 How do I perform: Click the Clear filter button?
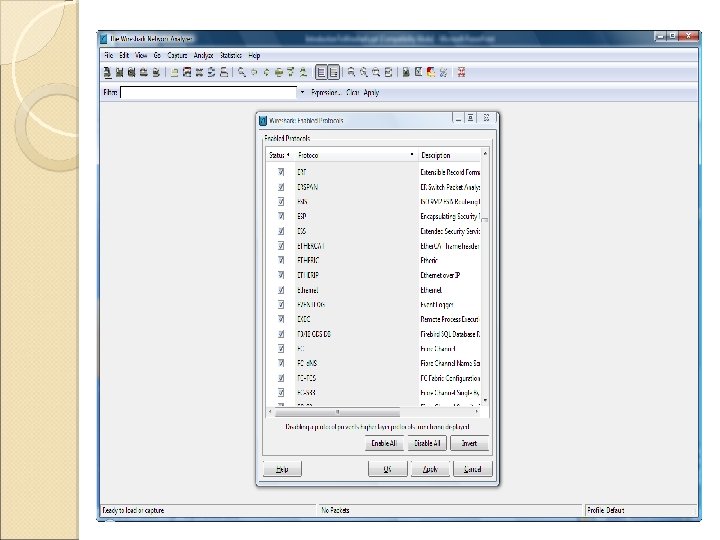tap(353, 92)
